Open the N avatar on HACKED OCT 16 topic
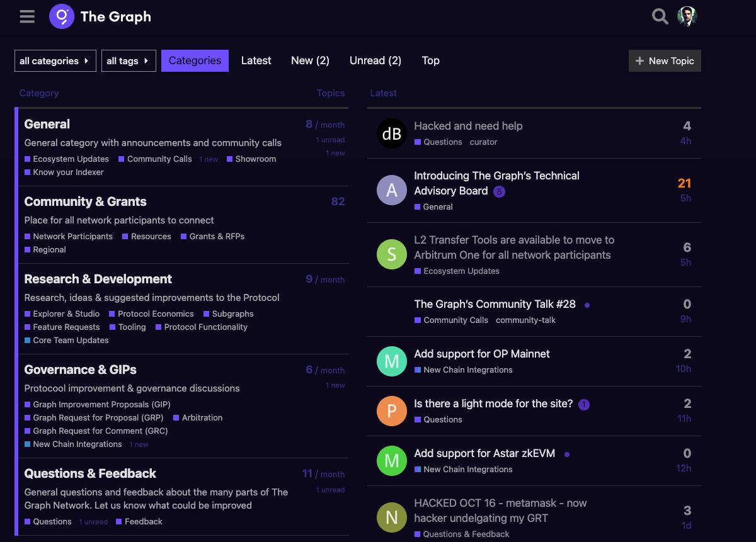The width and height of the screenshot is (756, 542). [x=392, y=517]
